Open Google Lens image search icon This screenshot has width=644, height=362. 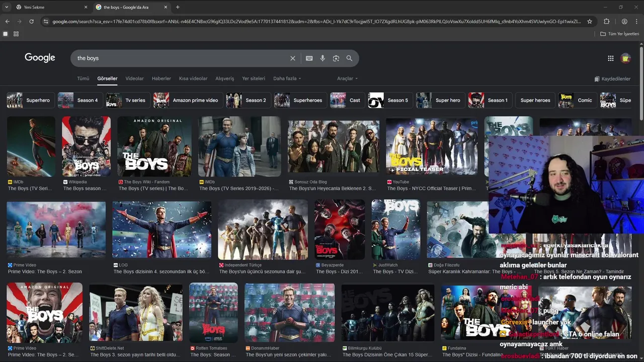[x=336, y=58]
